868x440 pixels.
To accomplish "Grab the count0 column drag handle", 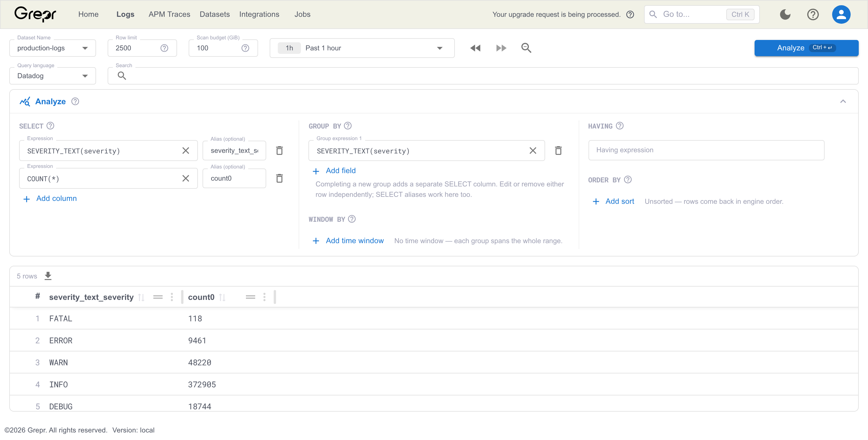I will tap(250, 297).
